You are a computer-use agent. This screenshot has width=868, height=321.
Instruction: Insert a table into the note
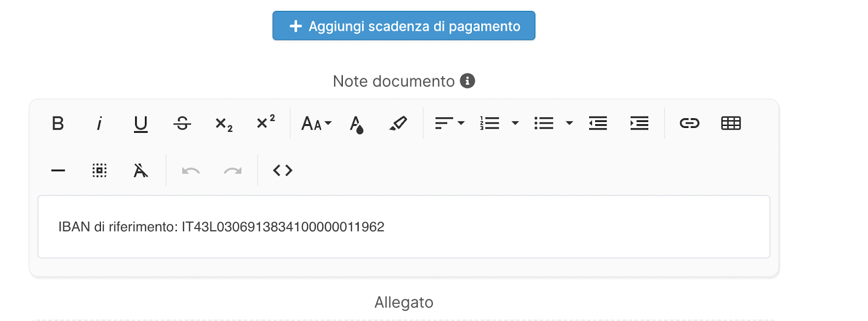(x=731, y=124)
